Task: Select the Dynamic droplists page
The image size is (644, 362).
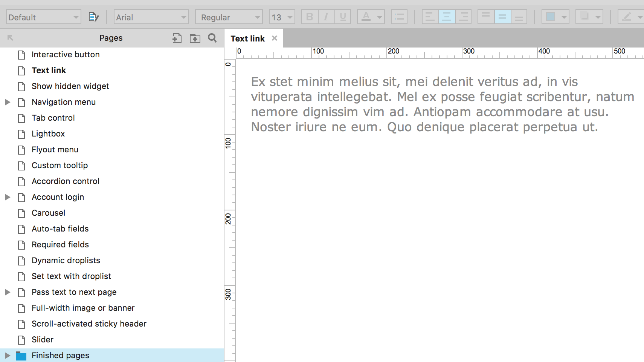Action: tap(66, 260)
